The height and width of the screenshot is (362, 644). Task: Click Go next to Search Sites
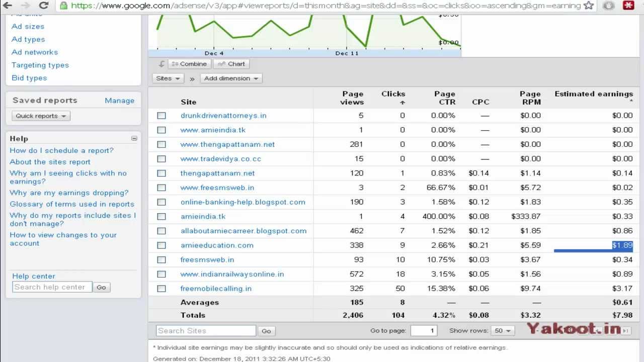[266, 331]
